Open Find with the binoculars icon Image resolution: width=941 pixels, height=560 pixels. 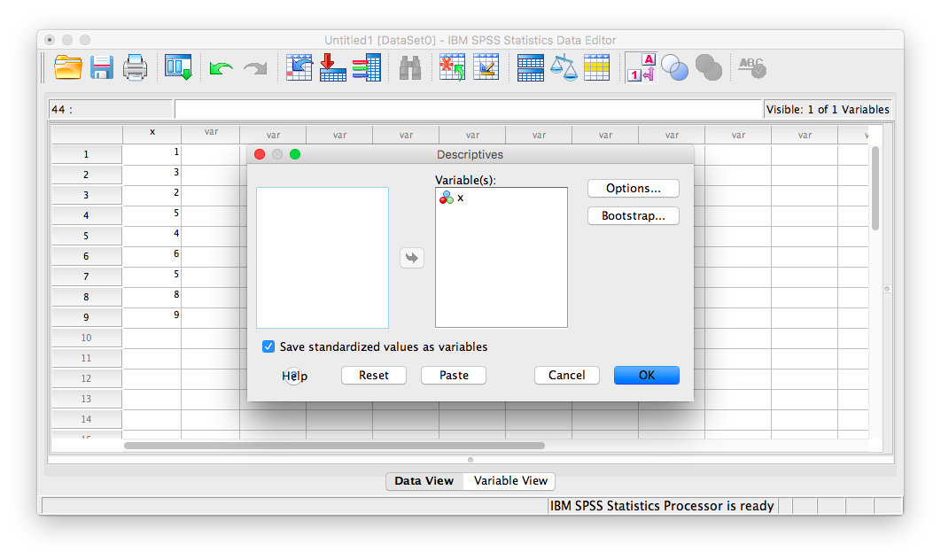coord(409,68)
